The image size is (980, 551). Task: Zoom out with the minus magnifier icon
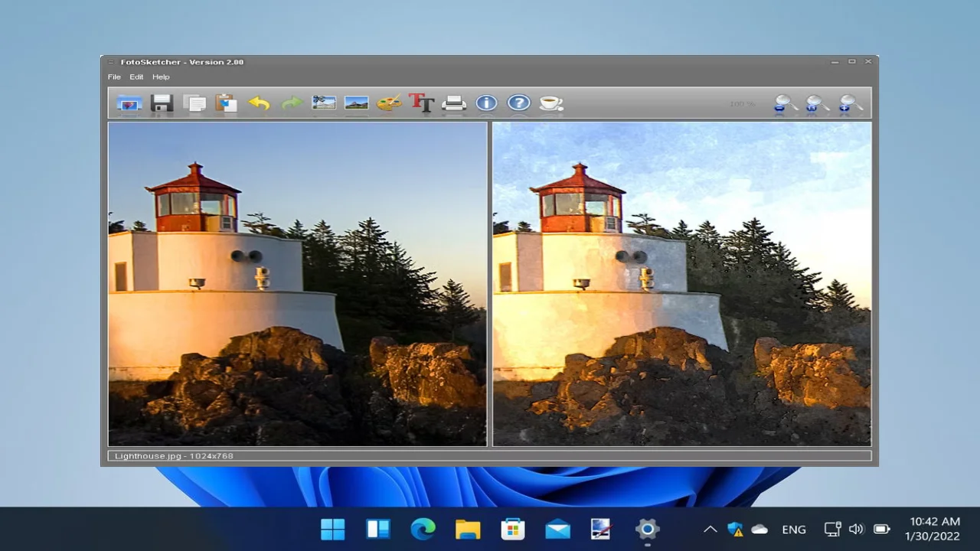click(786, 103)
